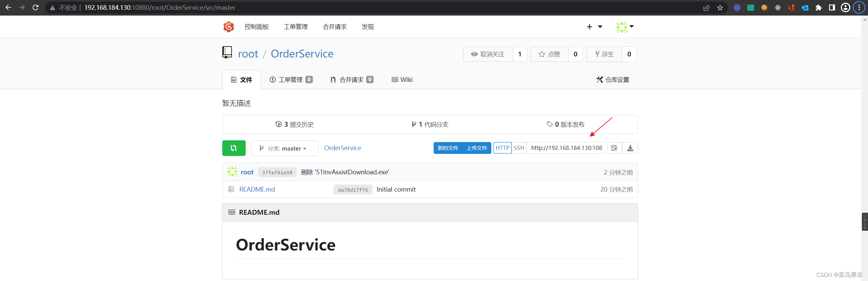Bookmark this page with the star icon
This screenshot has width=868, height=281.
tap(720, 7)
